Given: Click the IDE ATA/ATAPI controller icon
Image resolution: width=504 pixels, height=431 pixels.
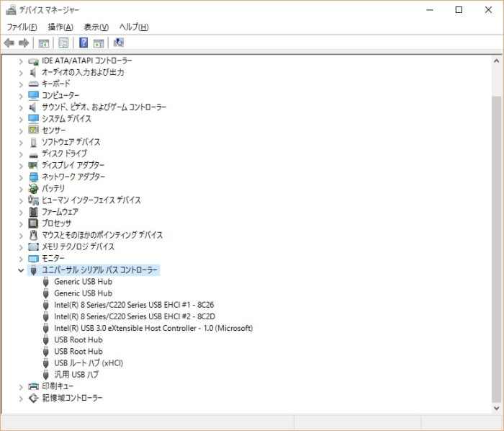Looking at the screenshot, I should (33, 61).
